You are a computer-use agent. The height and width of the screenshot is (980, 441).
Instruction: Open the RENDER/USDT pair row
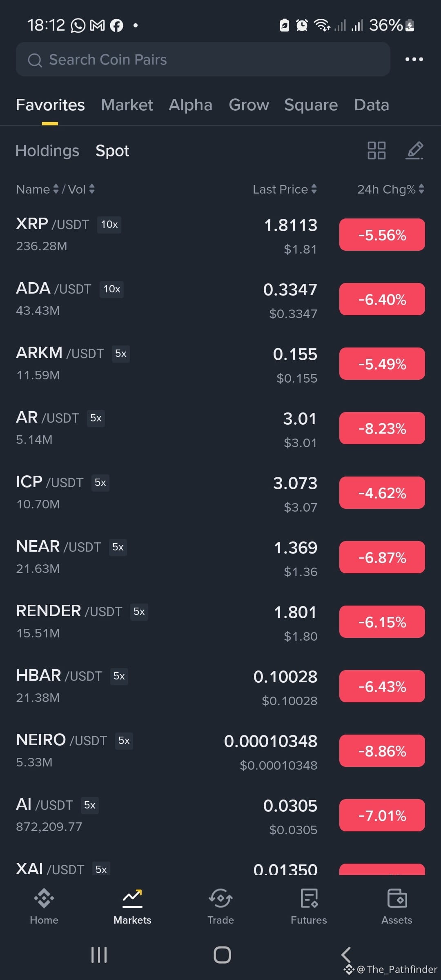click(x=220, y=622)
